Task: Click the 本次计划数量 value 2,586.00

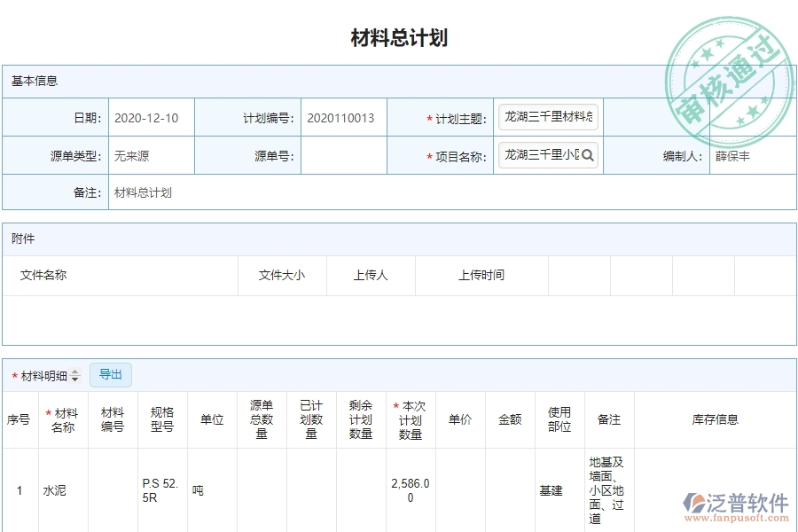Action: (x=409, y=489)
